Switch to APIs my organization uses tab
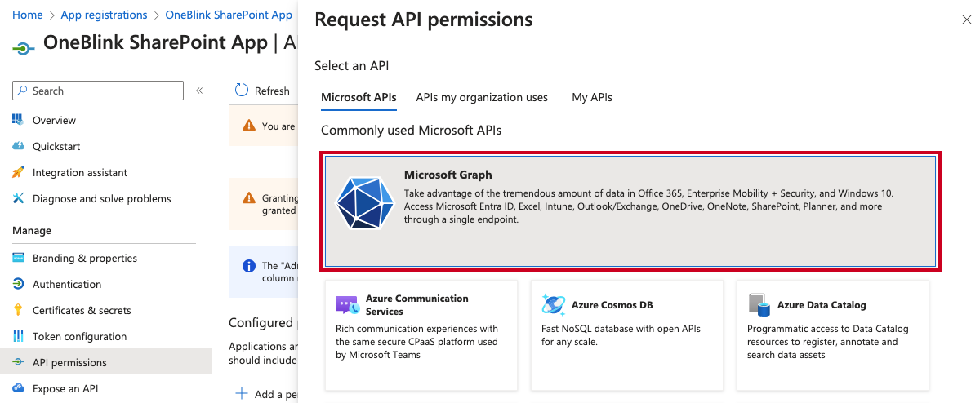 click(482, 97)
